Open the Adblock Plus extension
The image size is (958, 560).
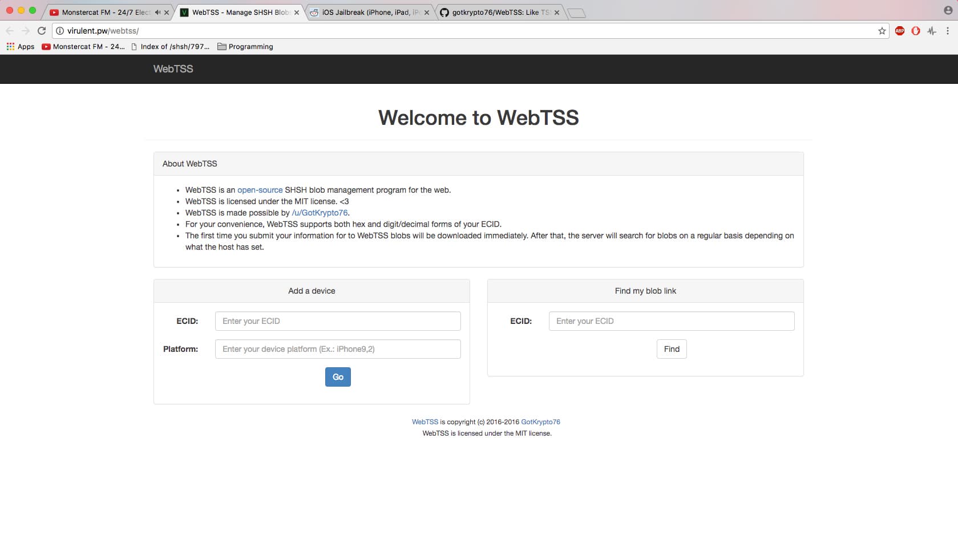(900, 31)
